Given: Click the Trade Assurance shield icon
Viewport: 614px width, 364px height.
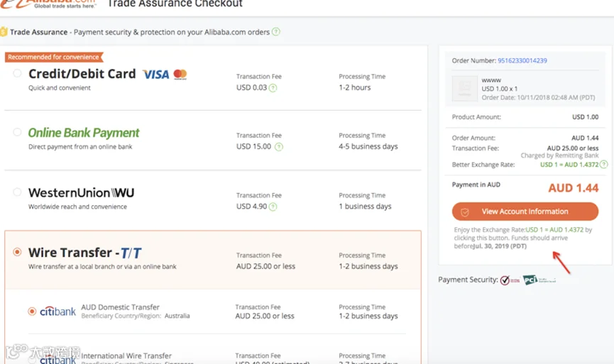Looking at the screenshot, I should [4, 32].
